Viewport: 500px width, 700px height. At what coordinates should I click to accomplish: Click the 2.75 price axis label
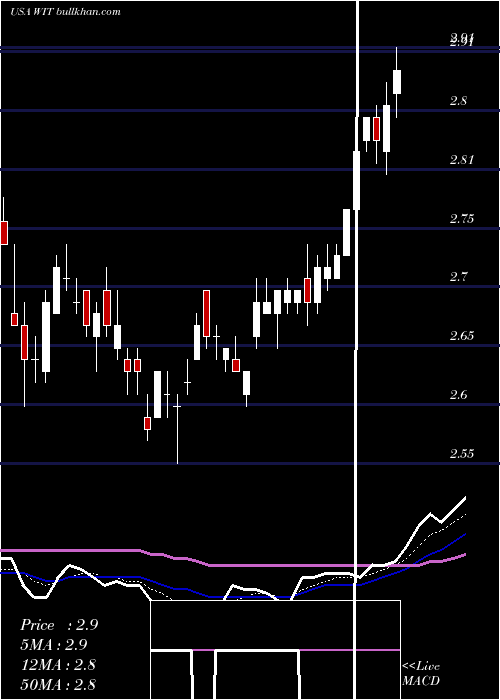(x=462, y=219)
